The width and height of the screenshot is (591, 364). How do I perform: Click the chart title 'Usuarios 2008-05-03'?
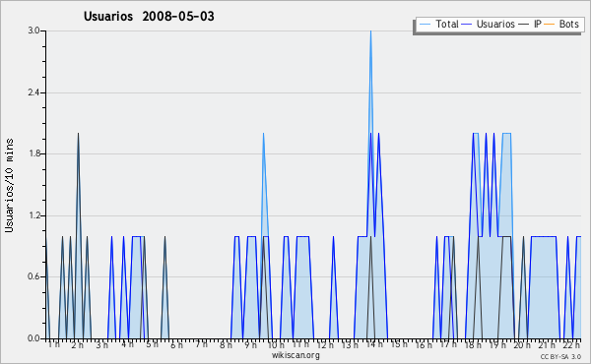149,17
